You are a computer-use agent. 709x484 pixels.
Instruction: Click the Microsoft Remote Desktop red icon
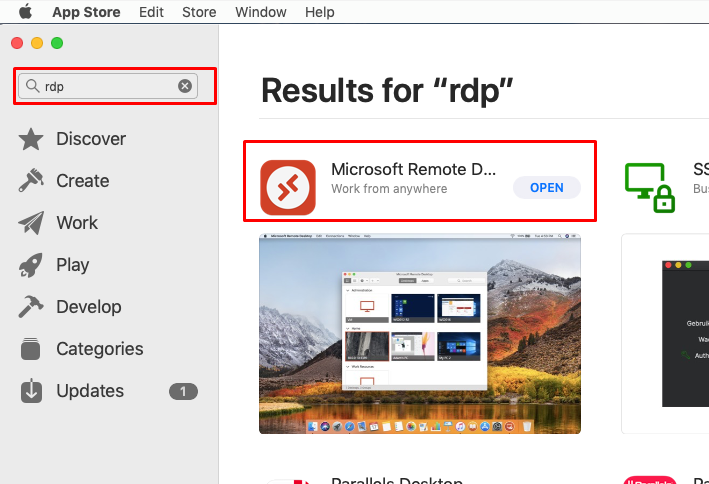click(x=288, y=187)
